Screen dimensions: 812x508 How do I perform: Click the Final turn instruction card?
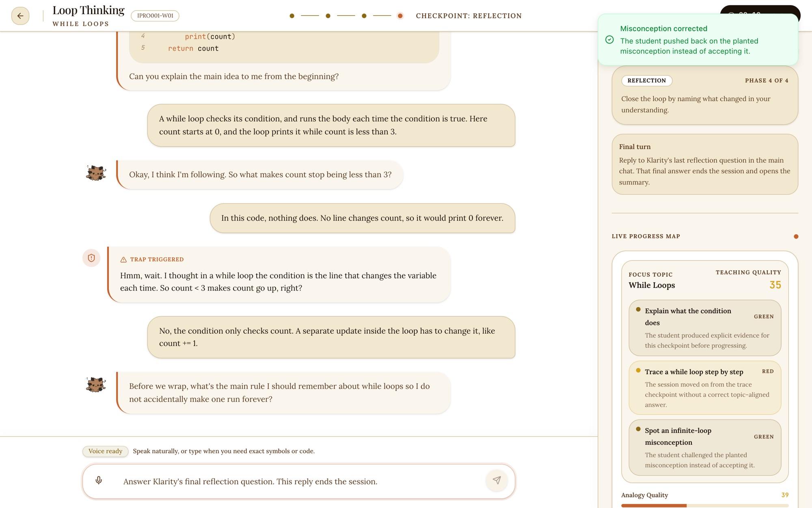pos(705,164)
